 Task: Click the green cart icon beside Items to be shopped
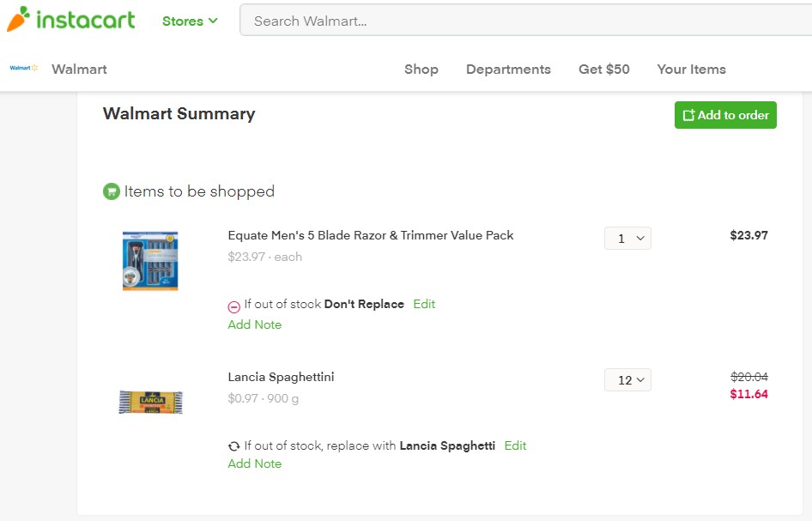pos(111,191)
